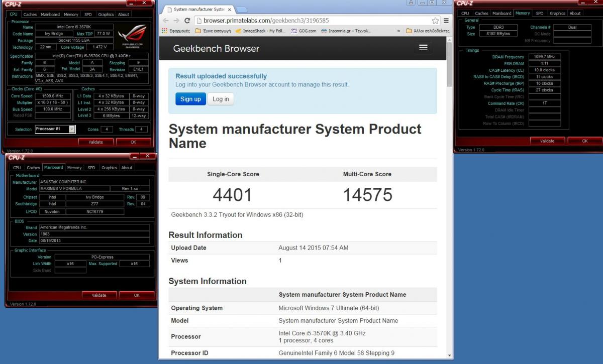
Task: Click Chrome's forward navigation arrow
Action: coord(176,21)
